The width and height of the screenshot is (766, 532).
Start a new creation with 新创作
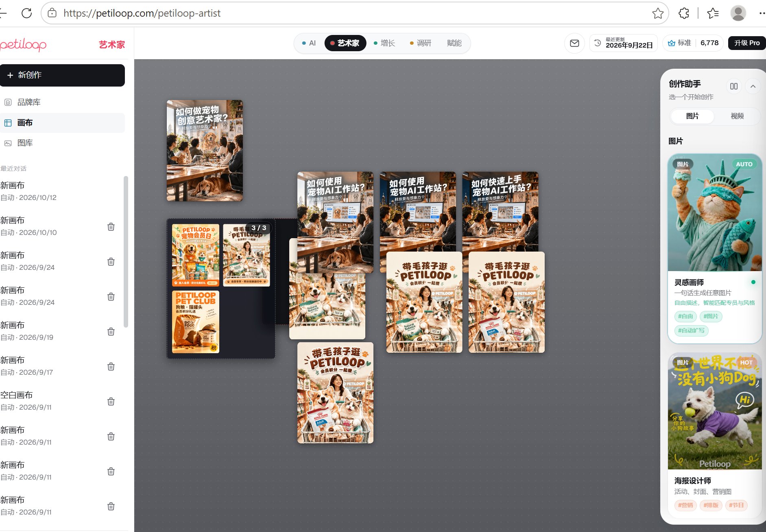click(63, 75)
